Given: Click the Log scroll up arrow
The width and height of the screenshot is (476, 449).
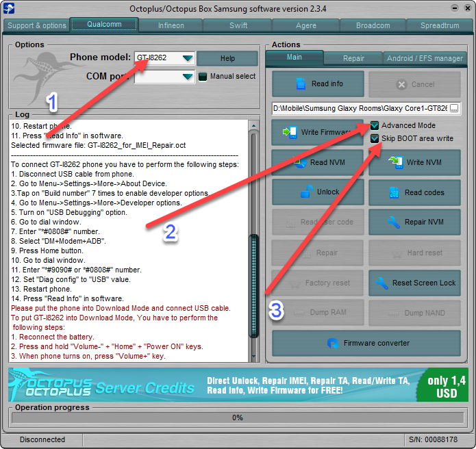Looking at the screenshot, I should pos(254,125).
